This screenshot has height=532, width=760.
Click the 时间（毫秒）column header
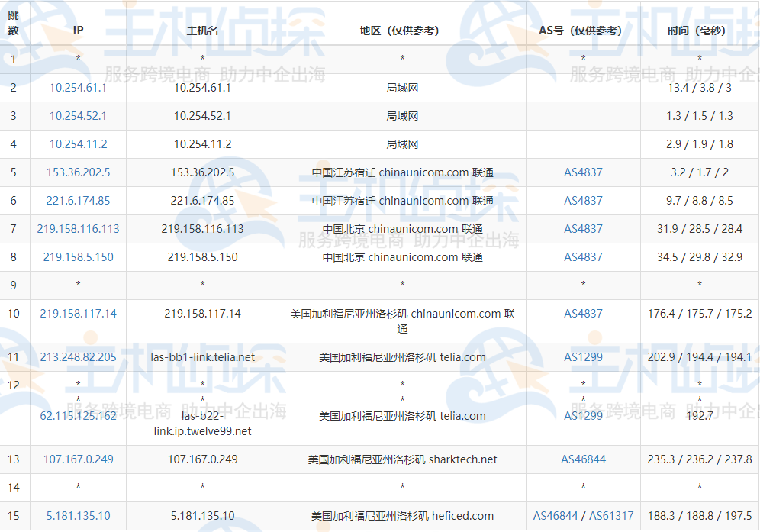[698, 31]
